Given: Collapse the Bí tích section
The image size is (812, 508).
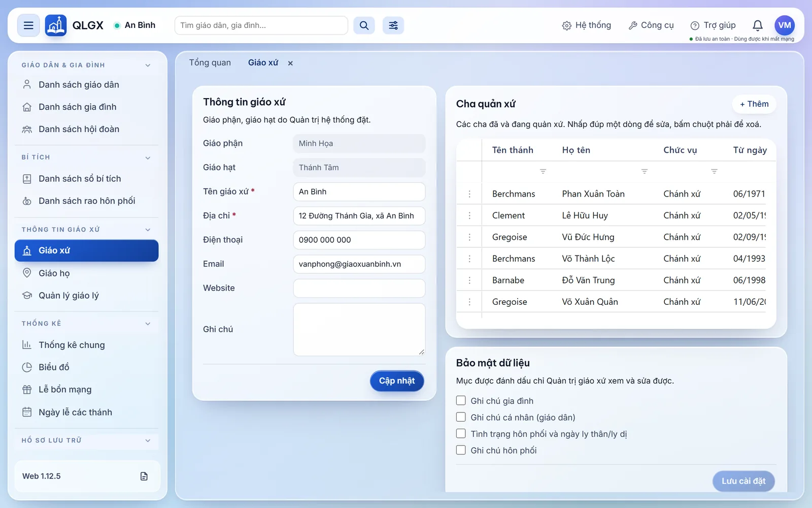Looking at the screenshot, I should pos(148,157).
